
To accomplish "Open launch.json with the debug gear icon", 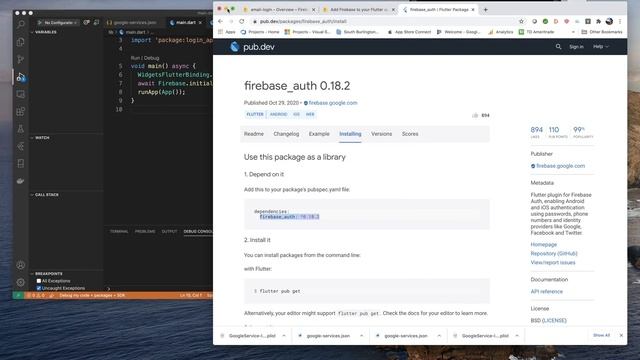I will click(x=87, y=22).
